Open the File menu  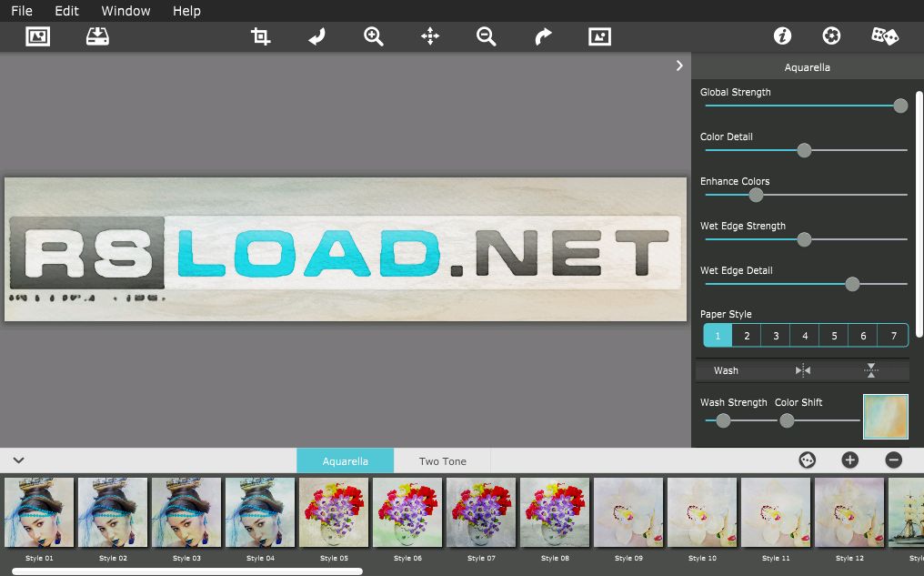pyautogui.click(x=22, y=11)
